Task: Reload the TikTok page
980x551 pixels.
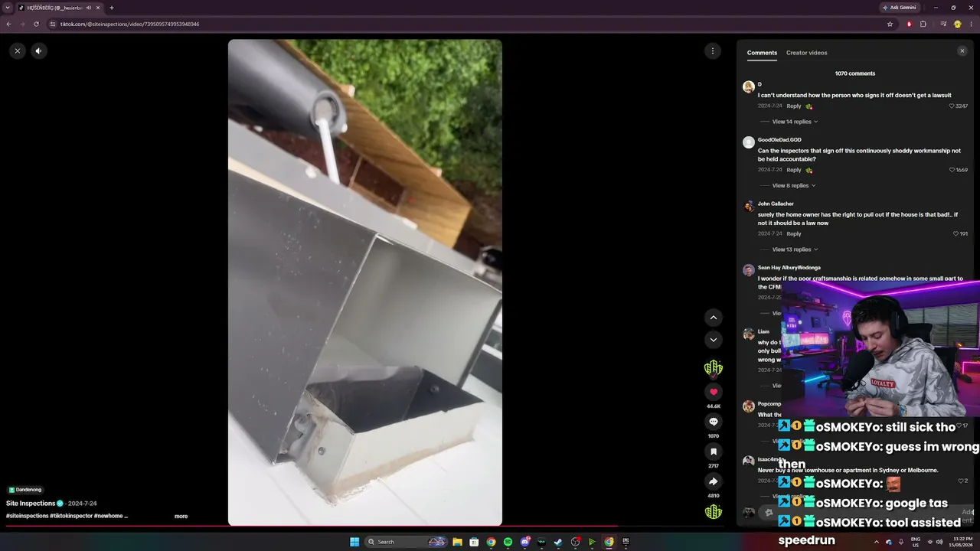Action: pos(36,24)
